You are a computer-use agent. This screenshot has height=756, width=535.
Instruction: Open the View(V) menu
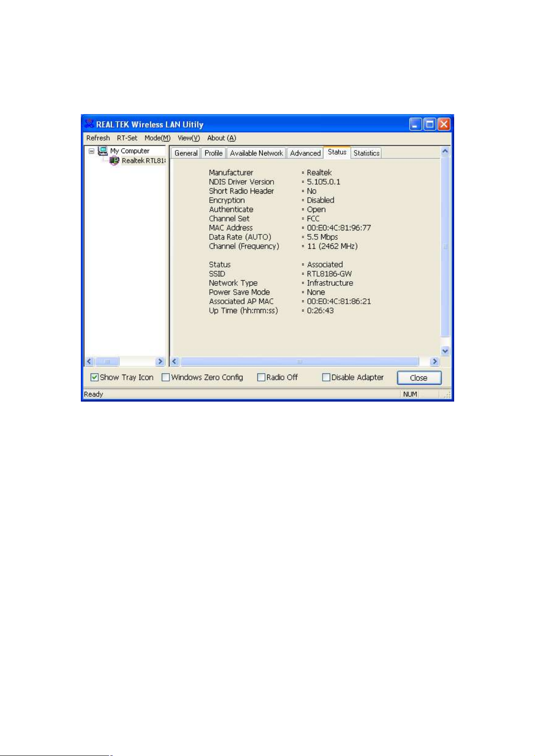coord(189,138)
